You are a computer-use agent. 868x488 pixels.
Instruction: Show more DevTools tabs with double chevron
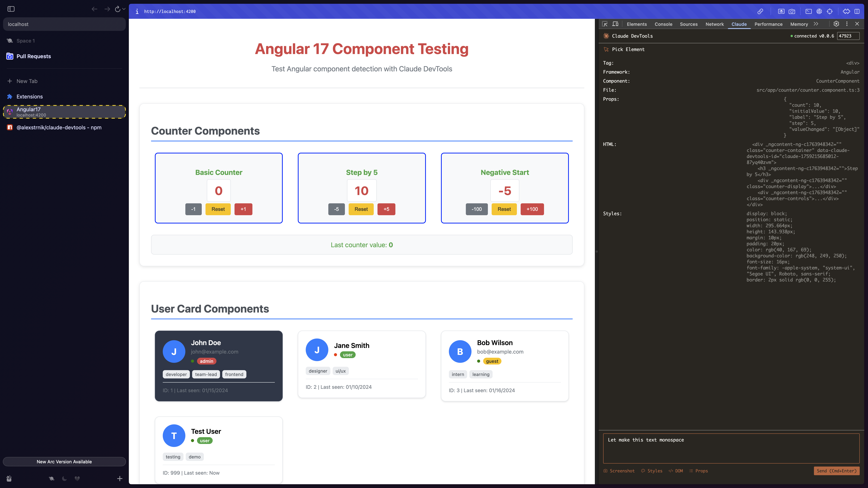(x=816, y=24)
